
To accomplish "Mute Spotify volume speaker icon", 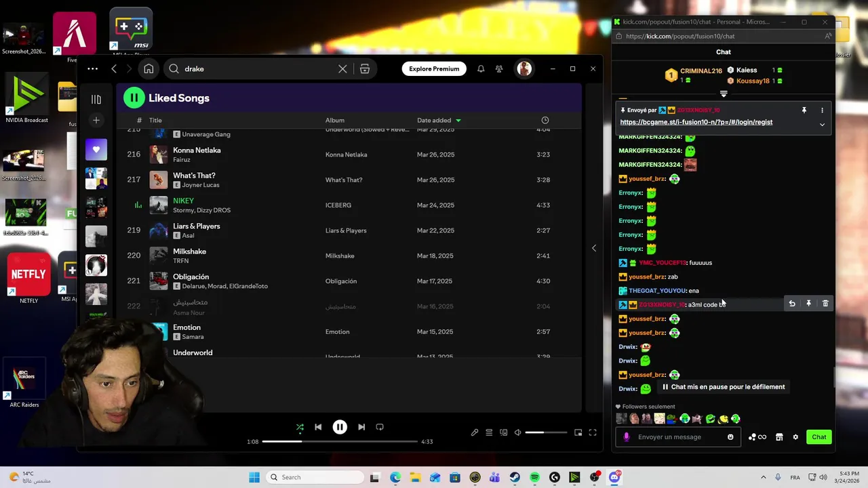I will click(517, 432).
